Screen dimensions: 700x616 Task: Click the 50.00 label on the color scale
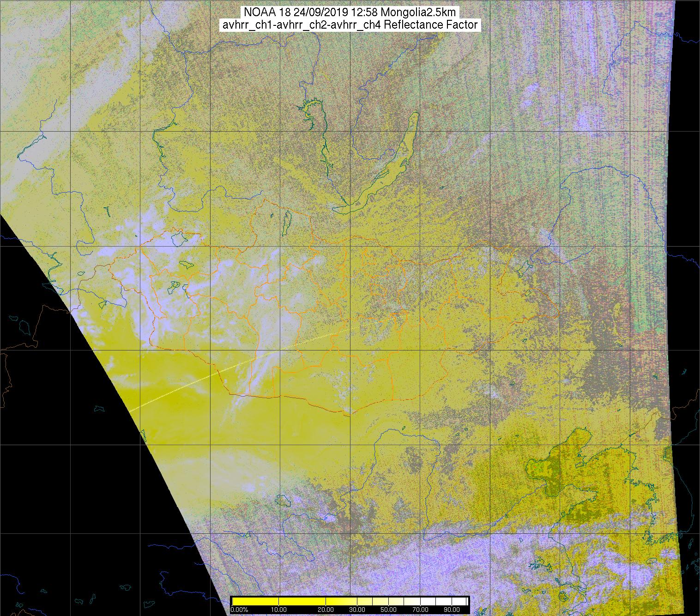tap(389, 610)
